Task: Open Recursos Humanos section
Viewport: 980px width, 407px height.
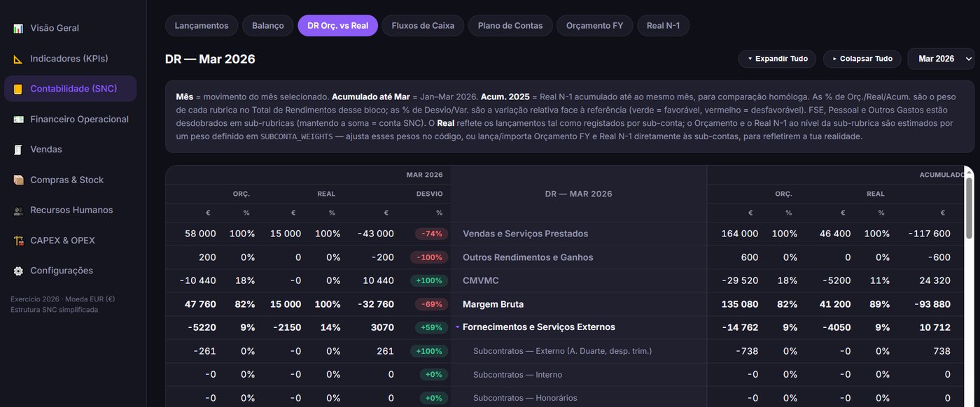Action: click(x=70, y=210)
